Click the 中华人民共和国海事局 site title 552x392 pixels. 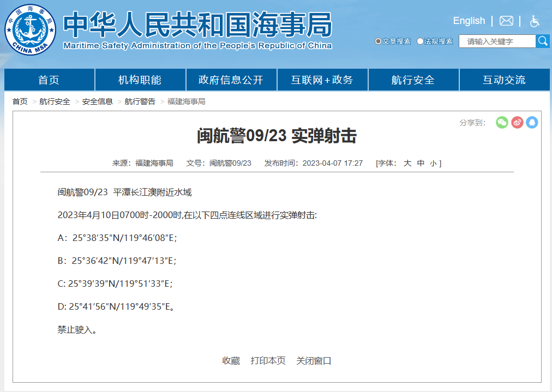tap(197, 25)
